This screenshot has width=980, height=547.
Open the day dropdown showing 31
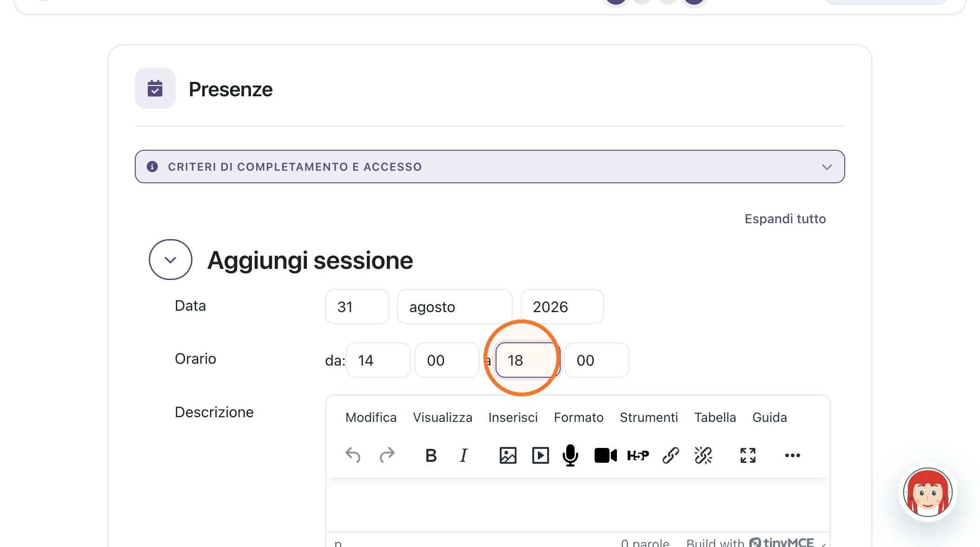pos(357,307)
